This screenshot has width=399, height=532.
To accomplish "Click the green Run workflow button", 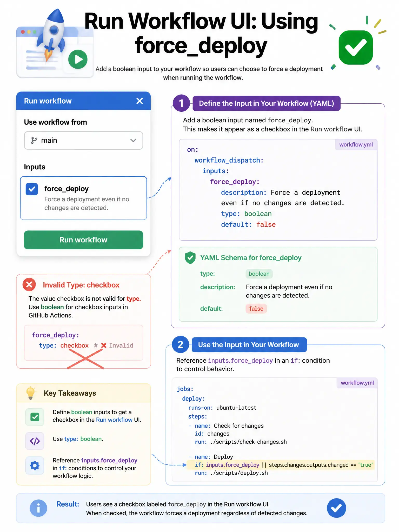I will [x=83, y=240].
